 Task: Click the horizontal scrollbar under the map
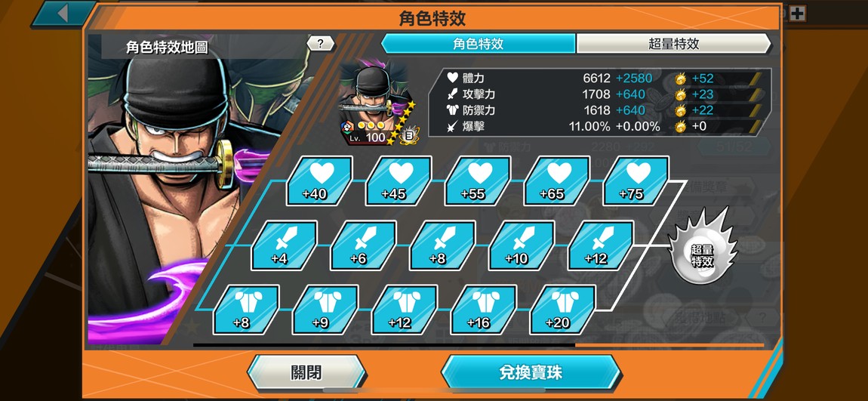[x=479, y=345]
